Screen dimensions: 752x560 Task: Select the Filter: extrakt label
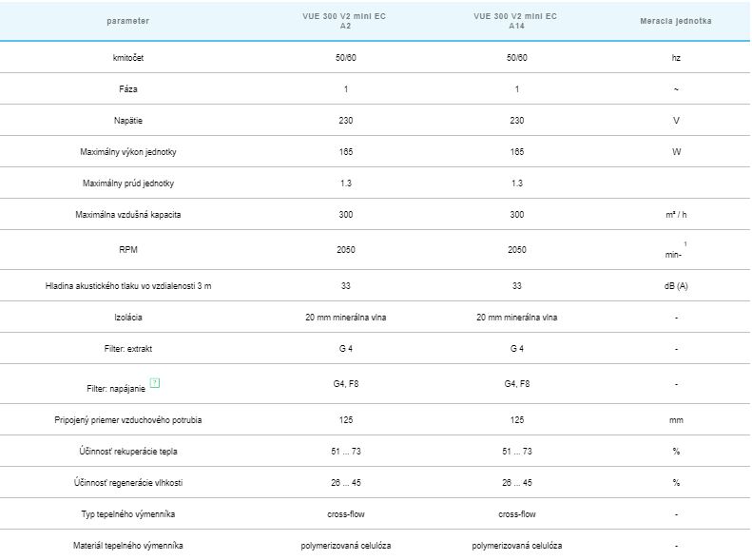point(128,349)
